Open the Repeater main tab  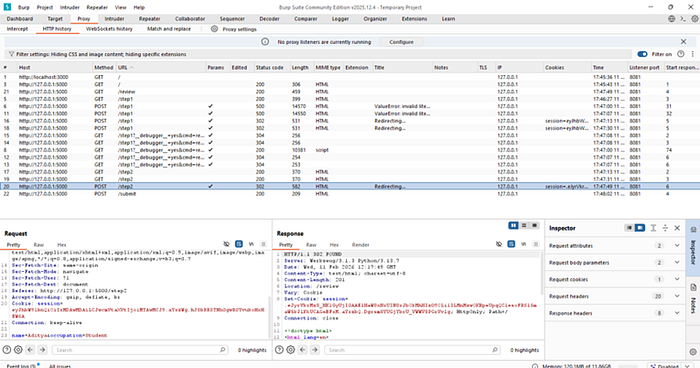150,19
